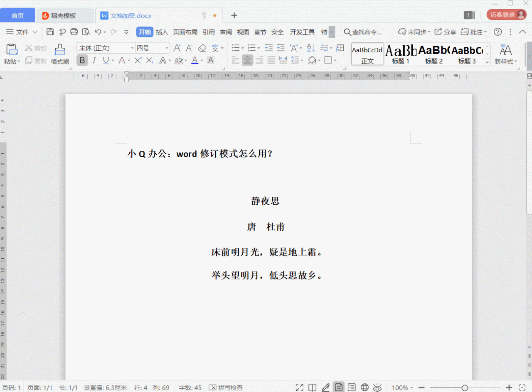Viewport: 532px width, 392px height.
Task: Click the Decrease Indent icon
Action: tap(269, 48)
